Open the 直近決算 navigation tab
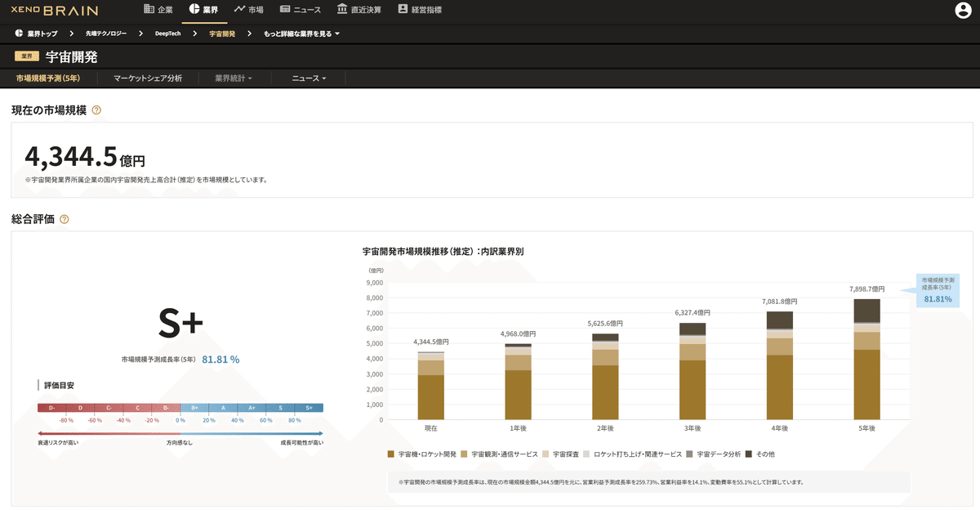 pos(359,10)
